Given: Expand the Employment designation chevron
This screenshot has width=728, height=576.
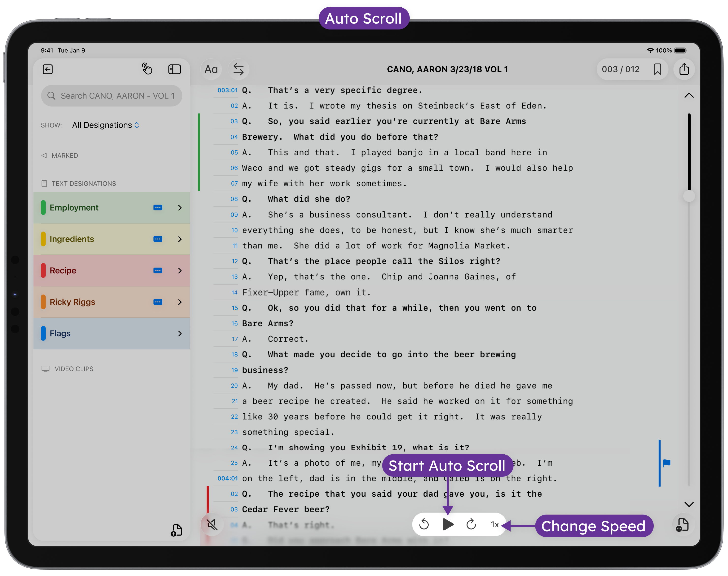Looking at the screenshot, I should pyautogui.click(x=180, y=208).
